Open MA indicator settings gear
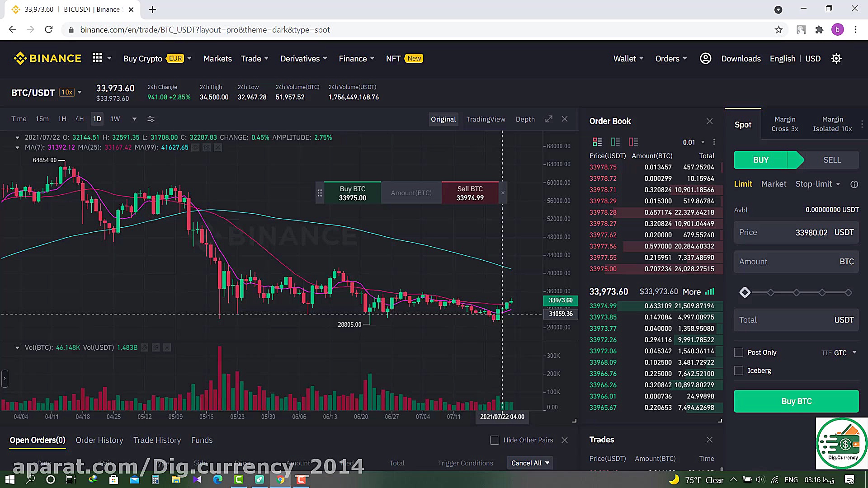 tap(207, 147)
